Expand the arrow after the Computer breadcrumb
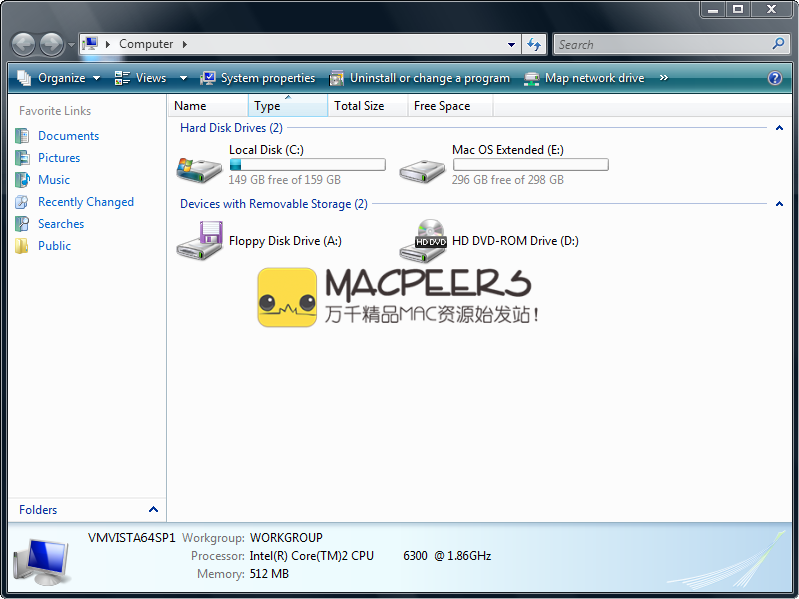This screenshot has height=599, width=799. tap(184, 44)
